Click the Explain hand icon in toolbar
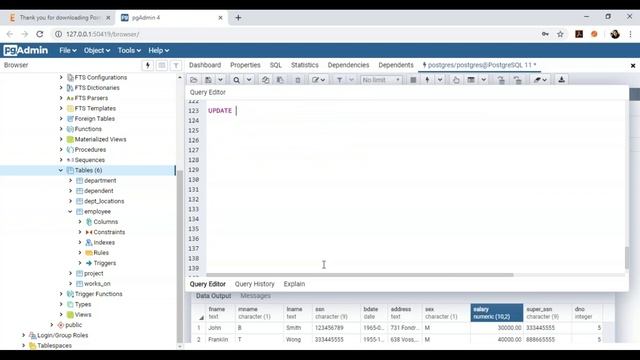Image resolution: width=640 pixels, height=360 pixels. tap(456, 80)
